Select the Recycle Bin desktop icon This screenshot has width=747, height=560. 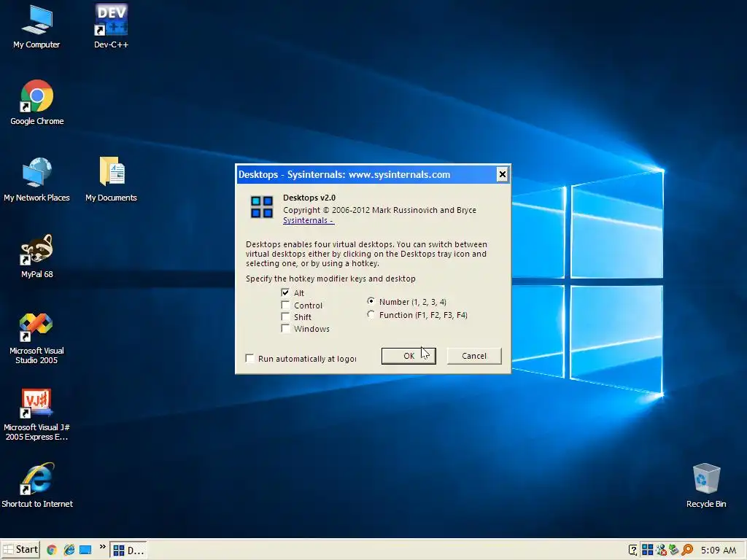pos(706,486)
